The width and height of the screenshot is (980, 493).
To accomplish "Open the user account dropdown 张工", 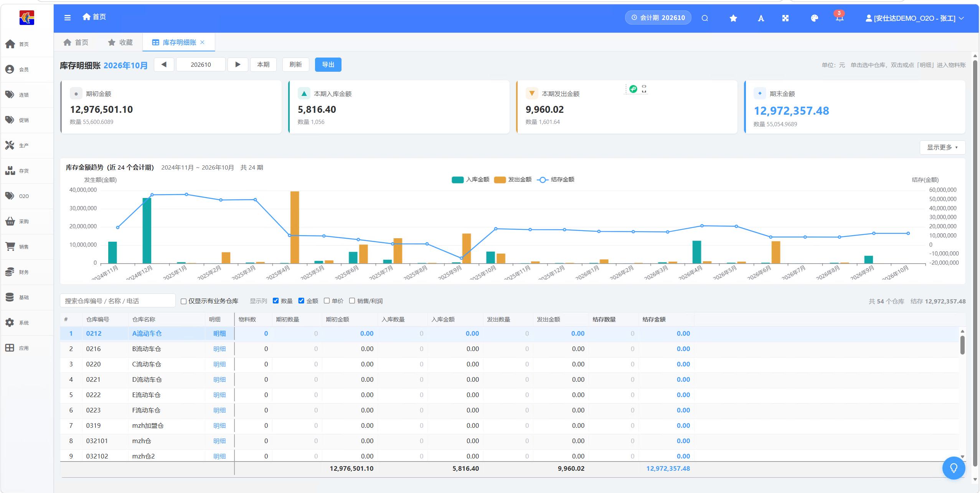I will pos(915,18).
